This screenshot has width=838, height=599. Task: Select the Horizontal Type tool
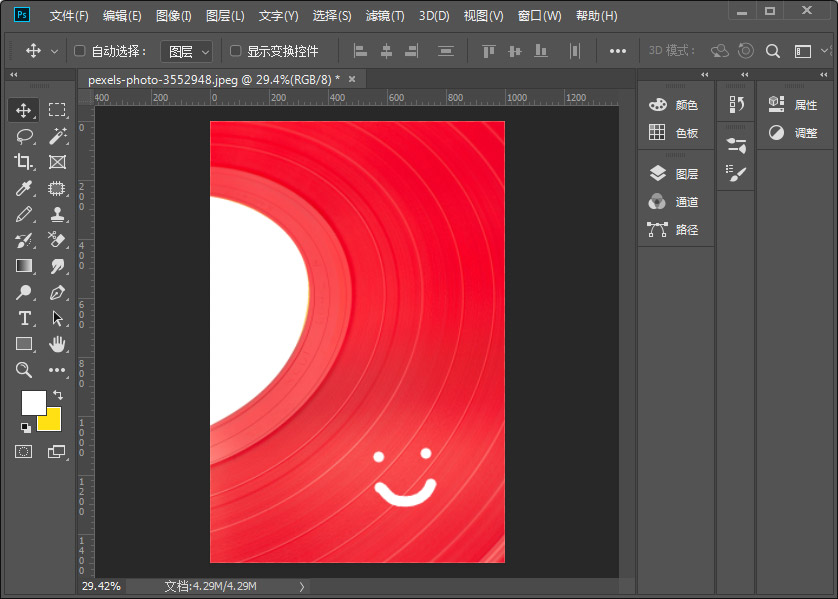click(x=23, y=318)
